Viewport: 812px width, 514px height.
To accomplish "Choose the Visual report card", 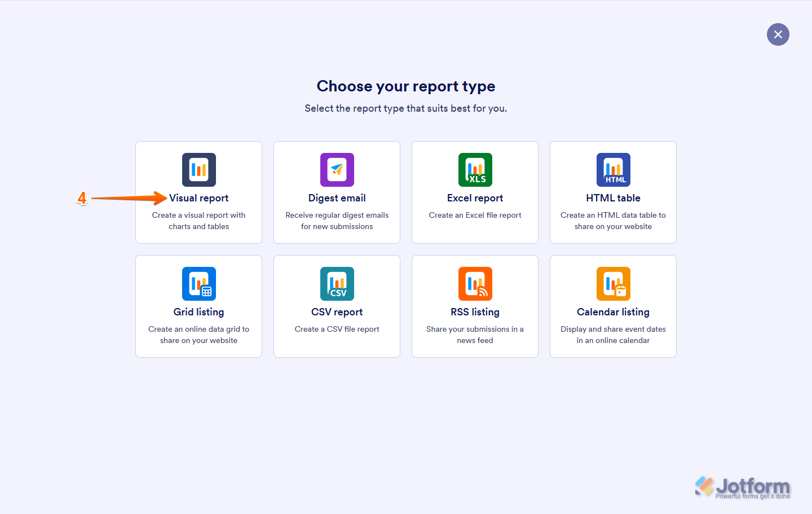I will pos(198,192).
